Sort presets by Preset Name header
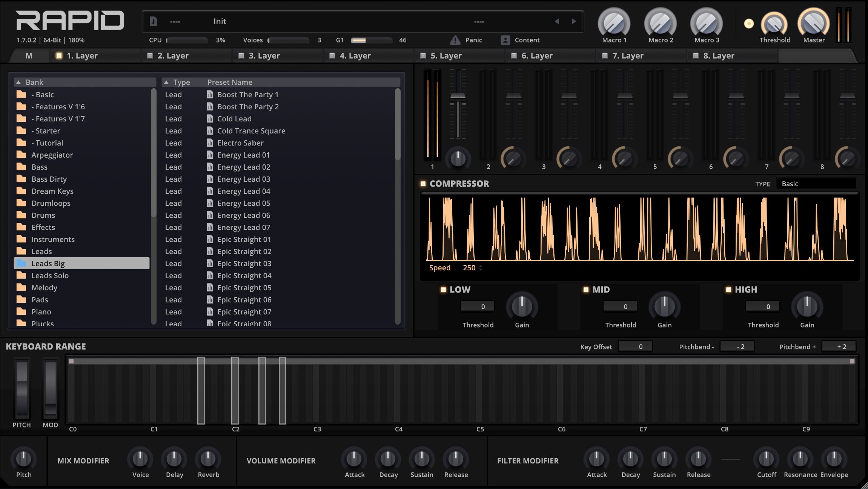Screen dimensions: 868x489 (x=230, y=82)
